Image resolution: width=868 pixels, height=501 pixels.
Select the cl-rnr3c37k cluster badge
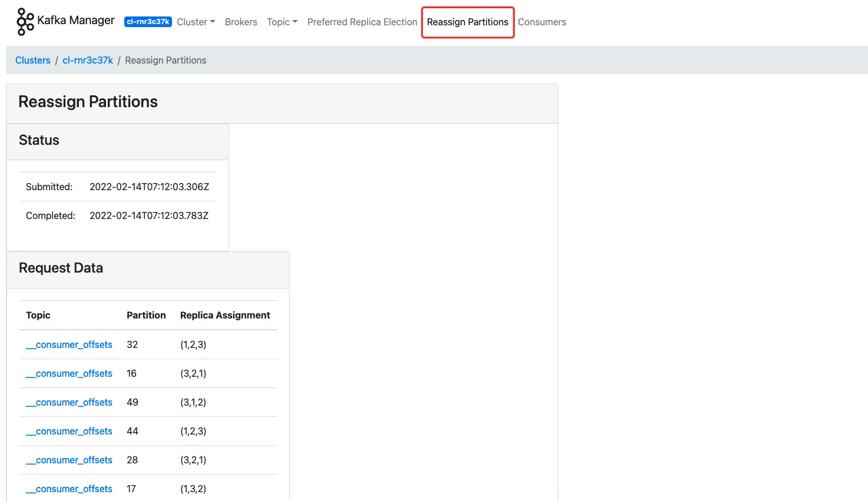148,22
